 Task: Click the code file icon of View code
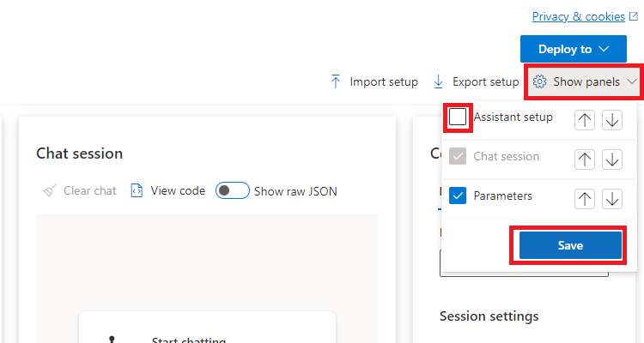click(x=137, y=190)
